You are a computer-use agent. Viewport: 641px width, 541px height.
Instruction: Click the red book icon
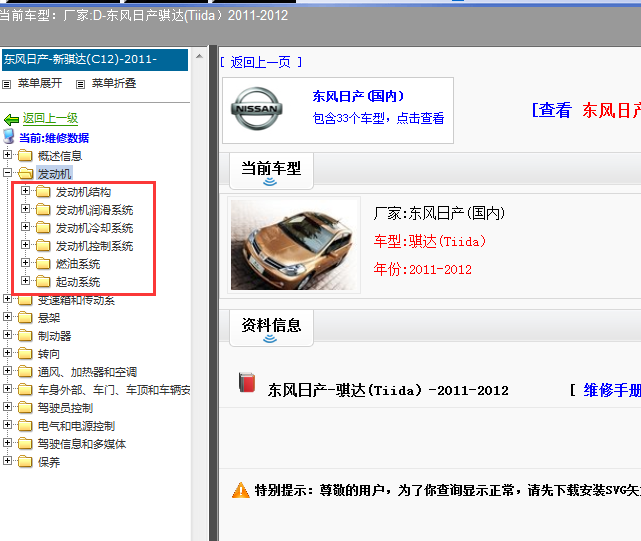pyautogui.click(x=247, y=382)
